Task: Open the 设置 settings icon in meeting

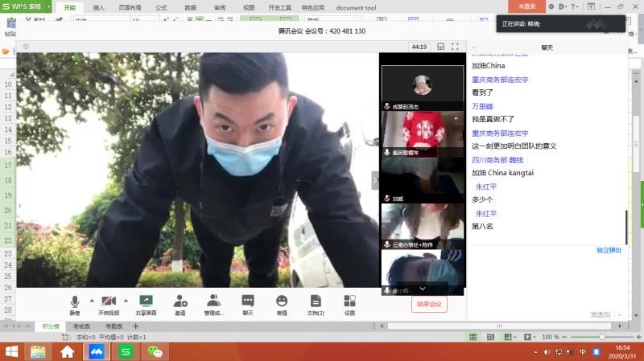Action: coord(349,304)
